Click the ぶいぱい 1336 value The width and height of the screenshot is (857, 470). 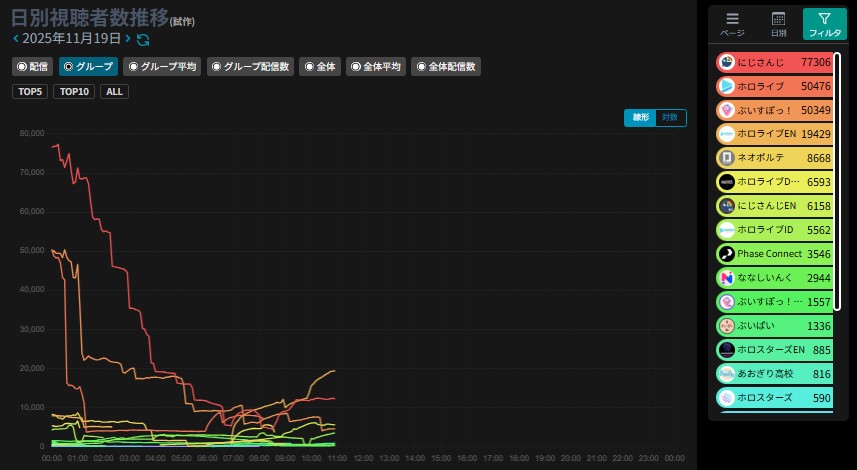[x=819, y=326]
